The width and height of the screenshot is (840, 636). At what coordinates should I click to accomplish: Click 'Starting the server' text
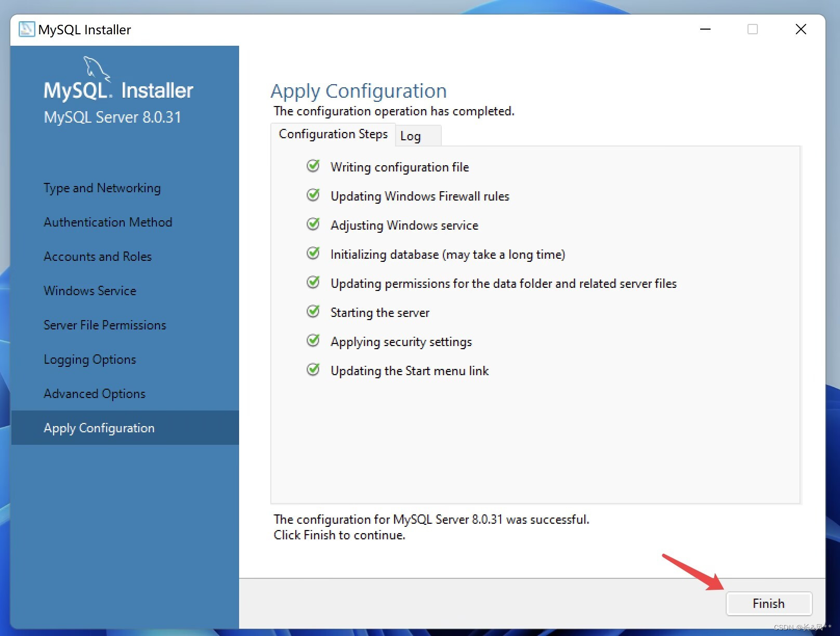[380, 313]
